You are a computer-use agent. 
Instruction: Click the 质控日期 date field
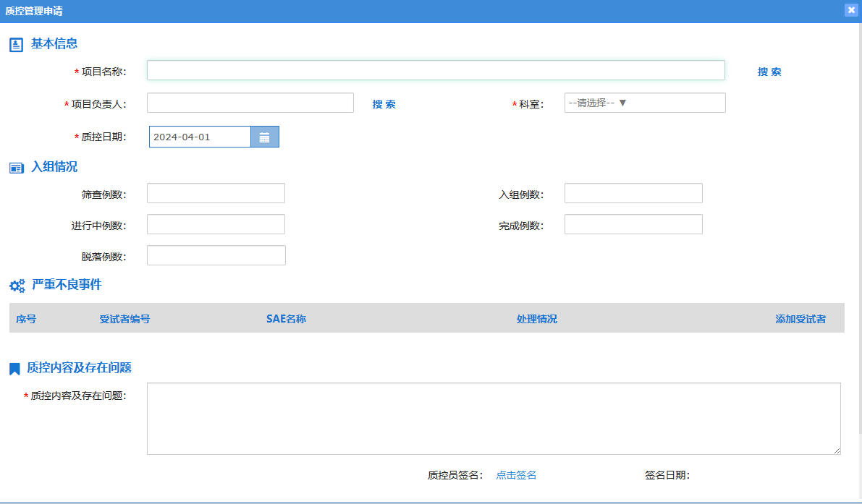[200, 137]
